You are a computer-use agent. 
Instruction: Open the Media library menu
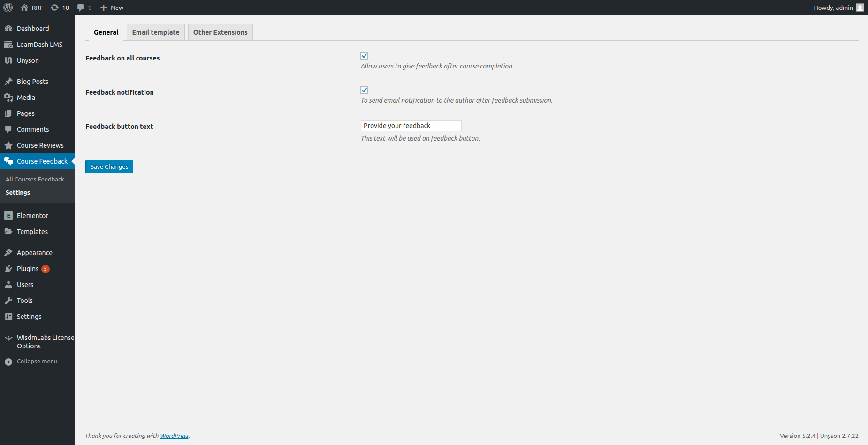[x=26, y=98]
